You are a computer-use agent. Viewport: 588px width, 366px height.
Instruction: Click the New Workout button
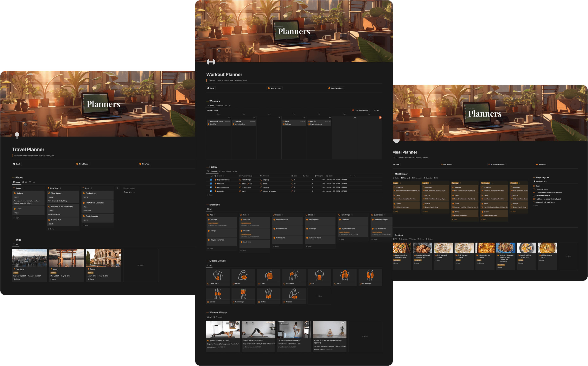274,88
